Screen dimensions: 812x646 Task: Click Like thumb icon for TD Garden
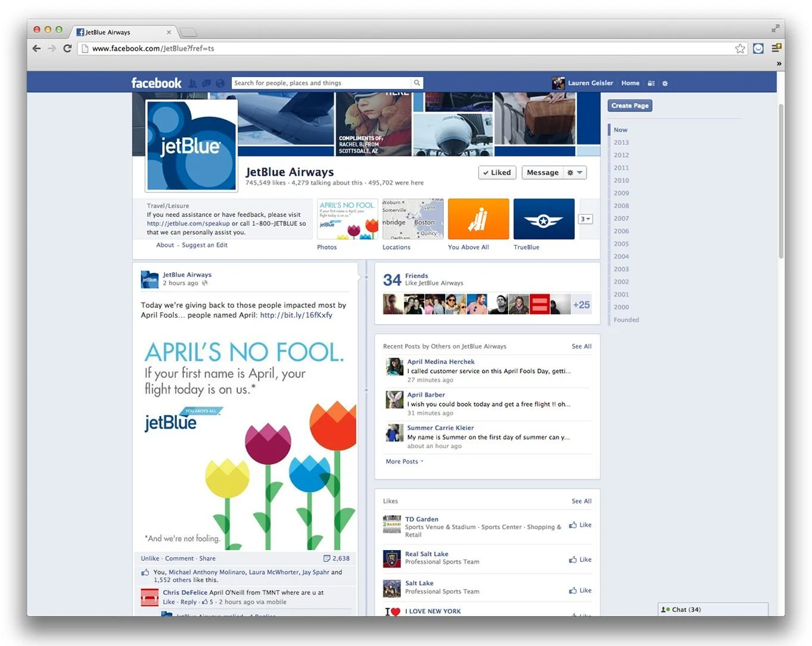[573, 525]
